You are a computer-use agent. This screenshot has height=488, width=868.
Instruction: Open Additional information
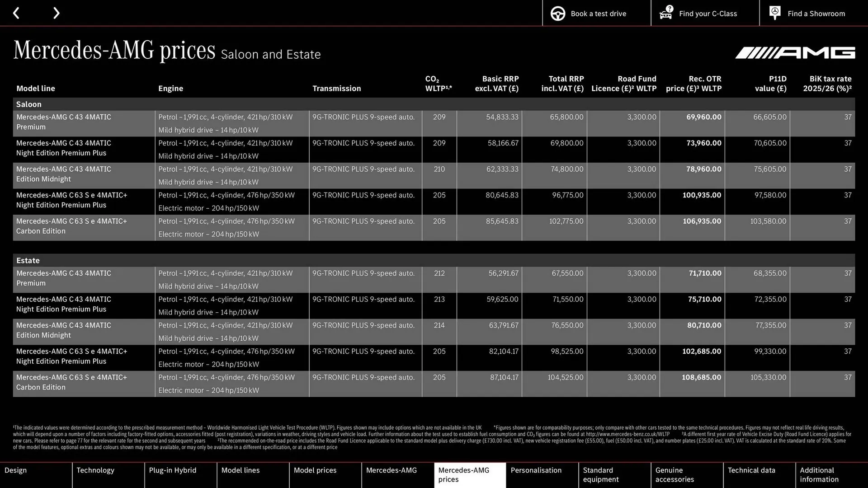819,475
